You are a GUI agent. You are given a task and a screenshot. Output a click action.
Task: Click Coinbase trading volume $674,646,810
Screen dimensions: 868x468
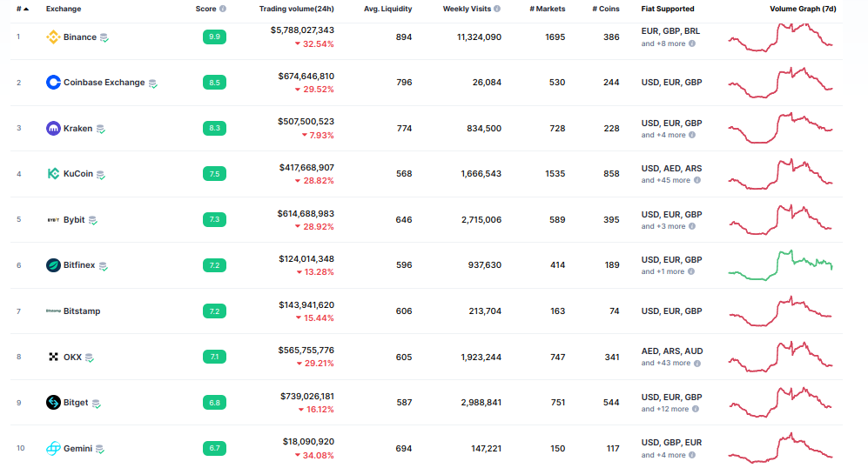click(306, 77)
